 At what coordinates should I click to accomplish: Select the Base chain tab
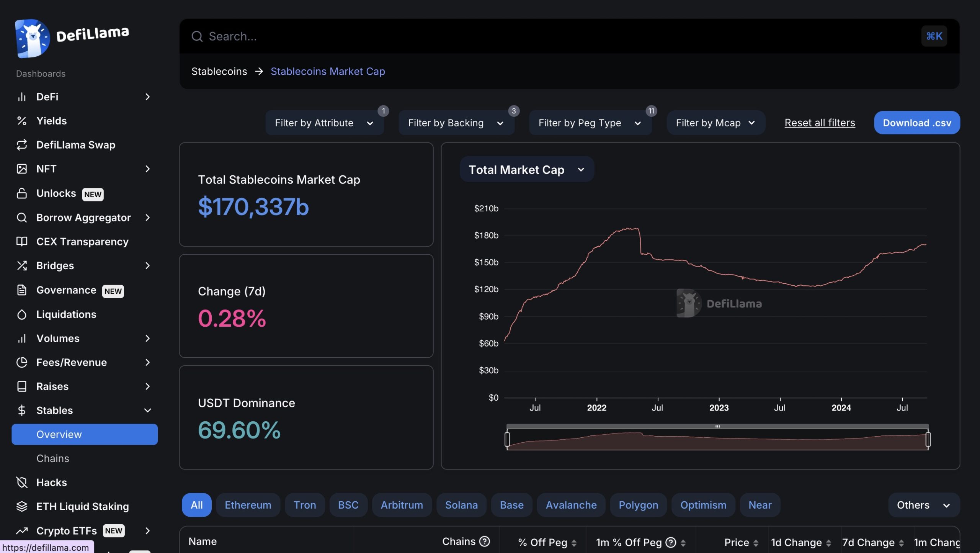[512, 505]
